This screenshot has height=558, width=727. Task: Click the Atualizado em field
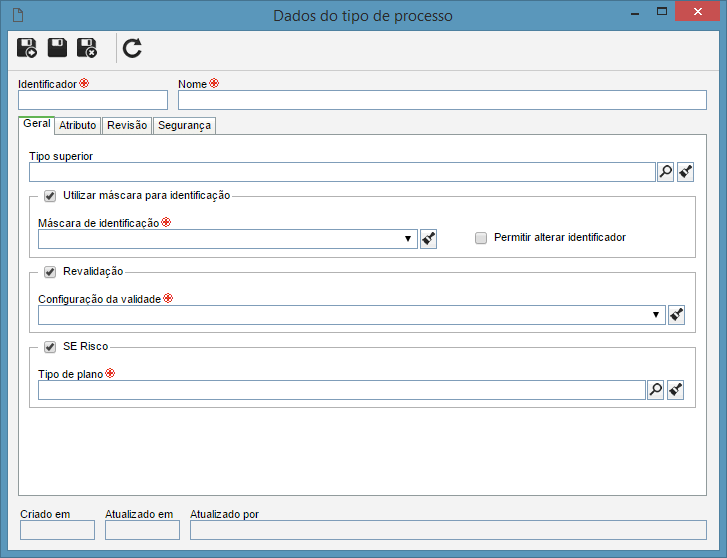click(142, 530)
